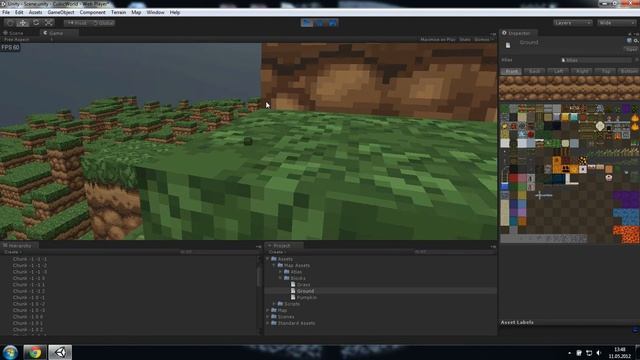The height and width of the screenshot is (360, 640).
Task: Select the Project tab
Action: pyautogui.click(x=282, y=246)
